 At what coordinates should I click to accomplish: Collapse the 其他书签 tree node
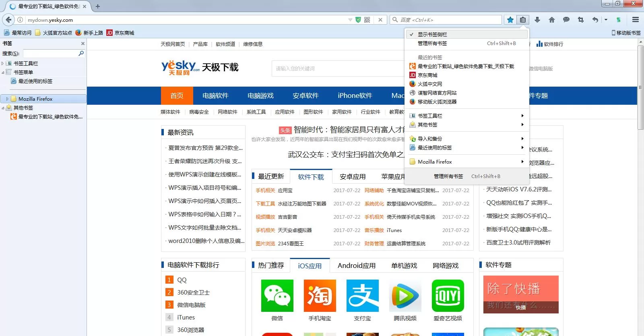[x=3, y=108]
